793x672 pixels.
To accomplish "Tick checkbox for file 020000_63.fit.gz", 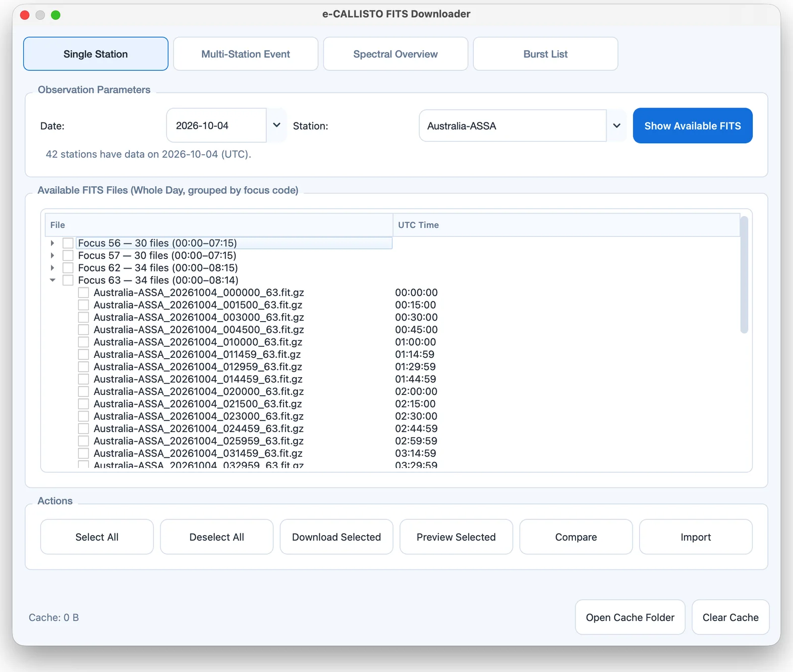I will tap(84, 392).
